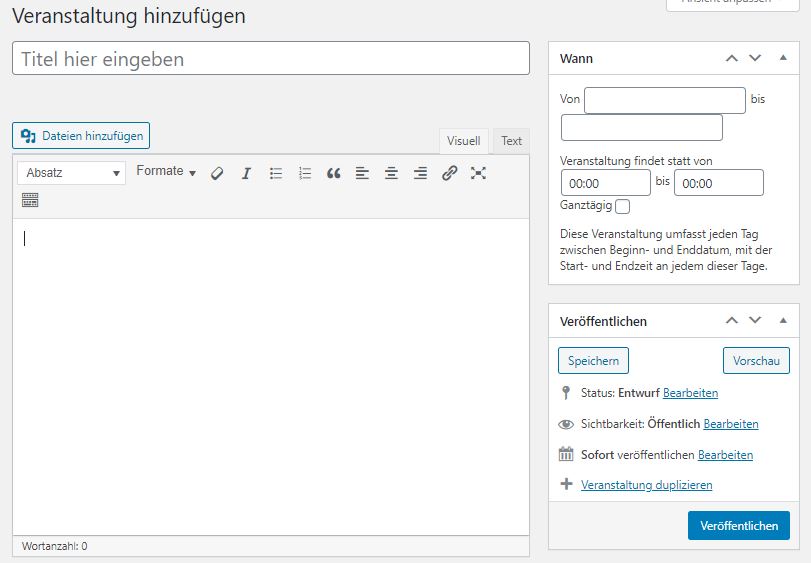Open the insert link tool
Viewport: 811px width, 563px height.
pyautogui.click(x=449, y=173)
